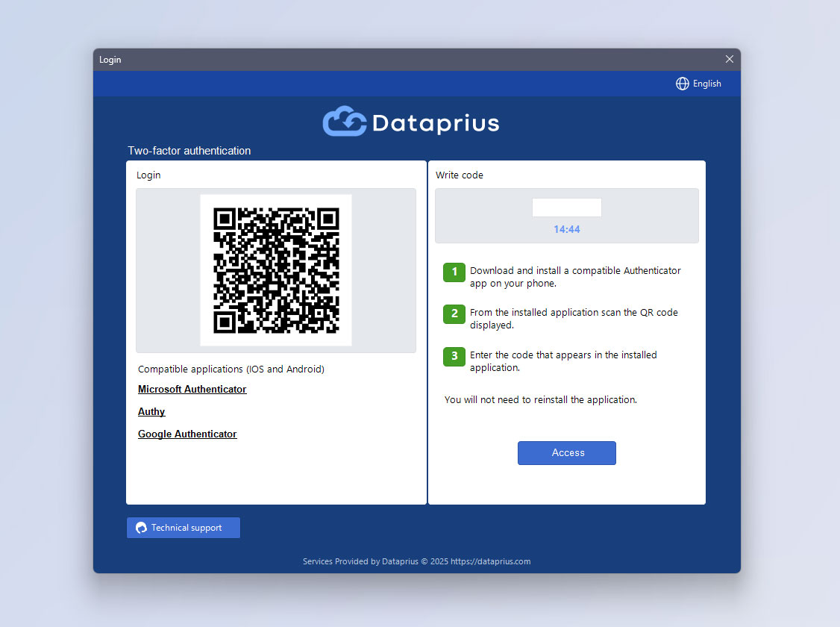Viewport: 840px width, 627px height.
Task: Click the green step 1 badge
Action: [x=454, y=272]
